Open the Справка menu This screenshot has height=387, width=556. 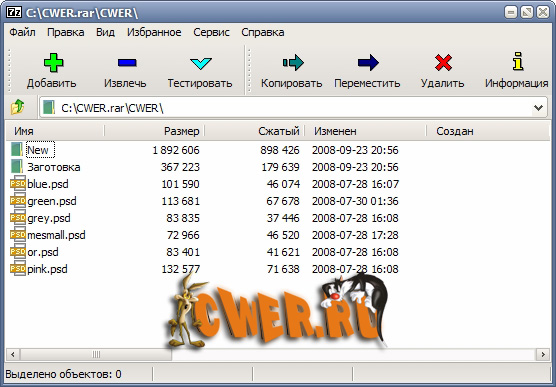click(263, 32)
